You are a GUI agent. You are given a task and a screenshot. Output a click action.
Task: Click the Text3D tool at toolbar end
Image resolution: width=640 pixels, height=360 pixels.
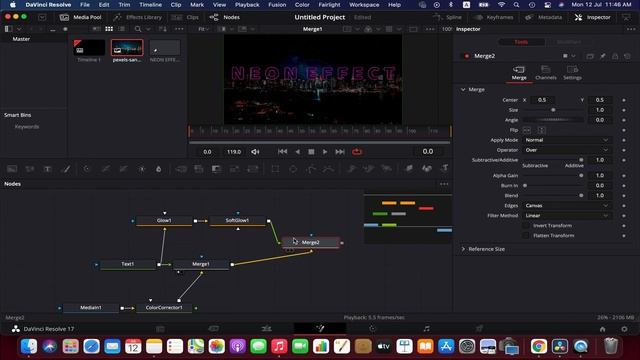point(444,169)
